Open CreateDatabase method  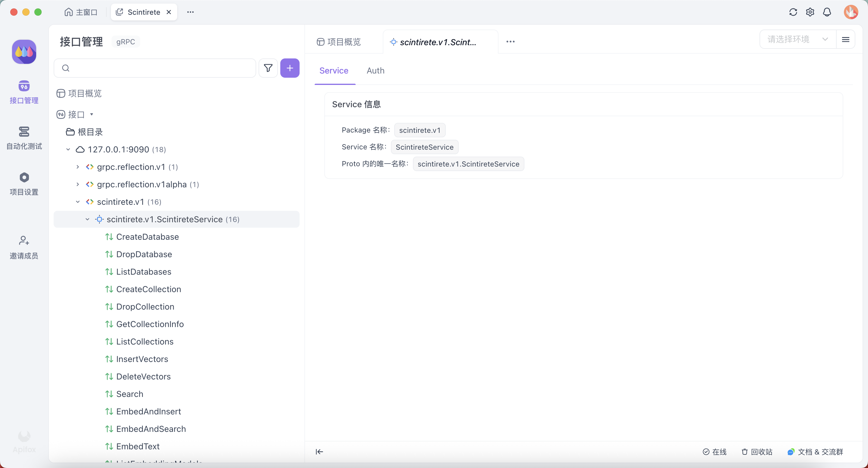pos(147,237)
